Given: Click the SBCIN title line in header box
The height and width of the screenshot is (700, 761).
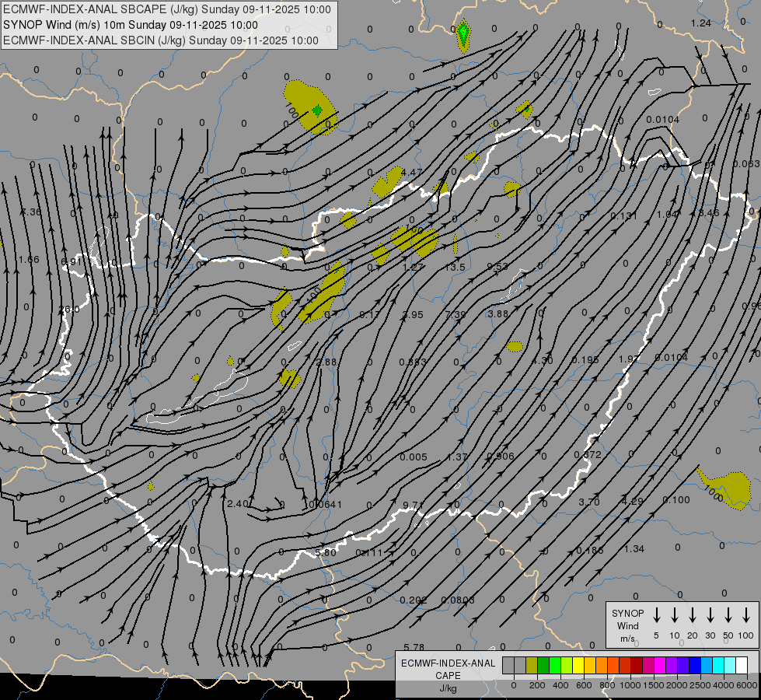Looking at the screenshot, I should 161,40.
